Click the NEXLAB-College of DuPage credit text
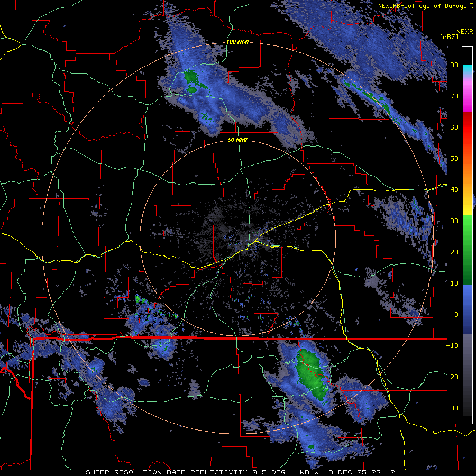The width and height of the screenshot is (476, 476). click(x=426, y=6)
